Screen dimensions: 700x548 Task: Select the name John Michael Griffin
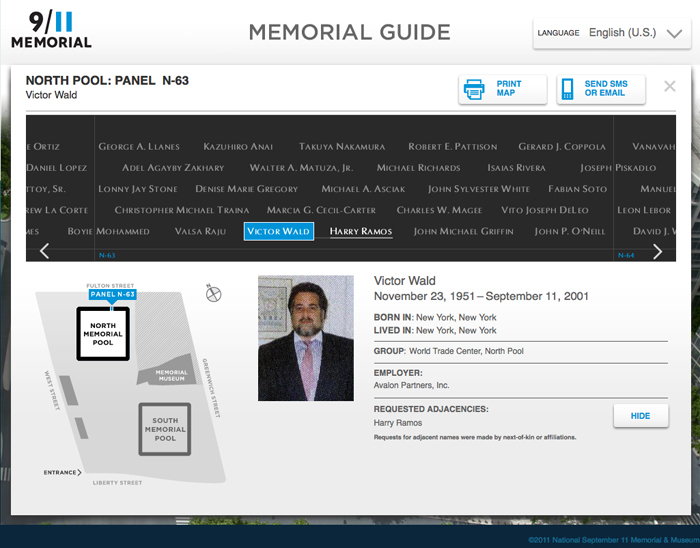pyautogui.click(x=463, y=231)
